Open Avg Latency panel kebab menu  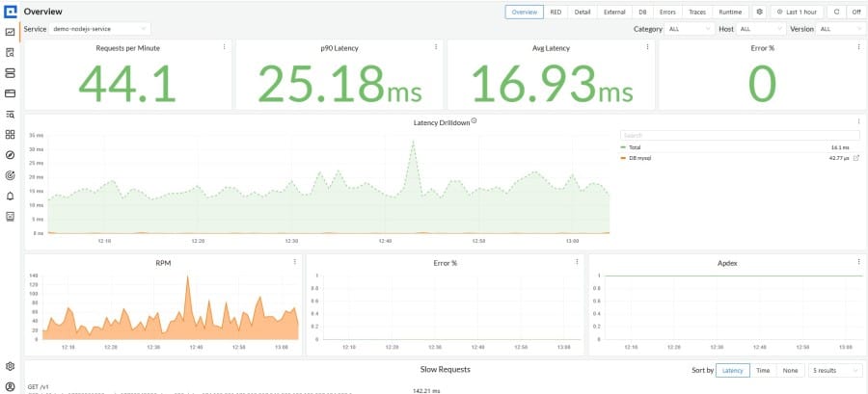point(647,47)
